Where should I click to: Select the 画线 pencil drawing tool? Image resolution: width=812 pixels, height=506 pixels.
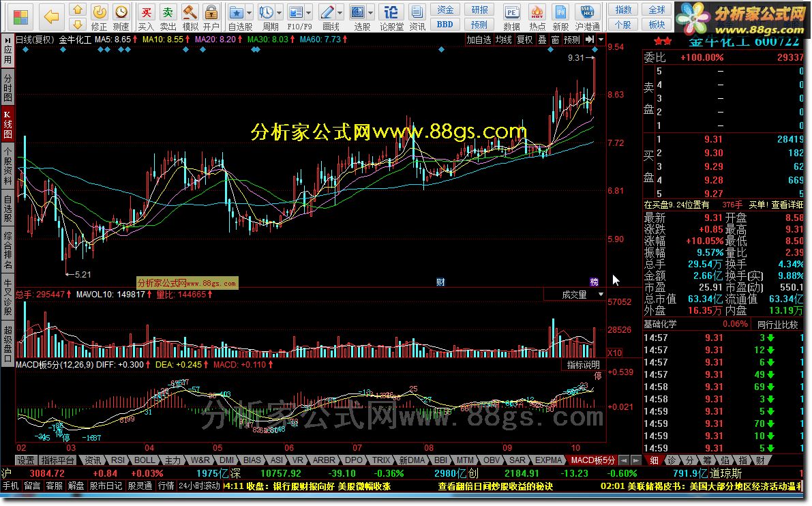point(327,12)
